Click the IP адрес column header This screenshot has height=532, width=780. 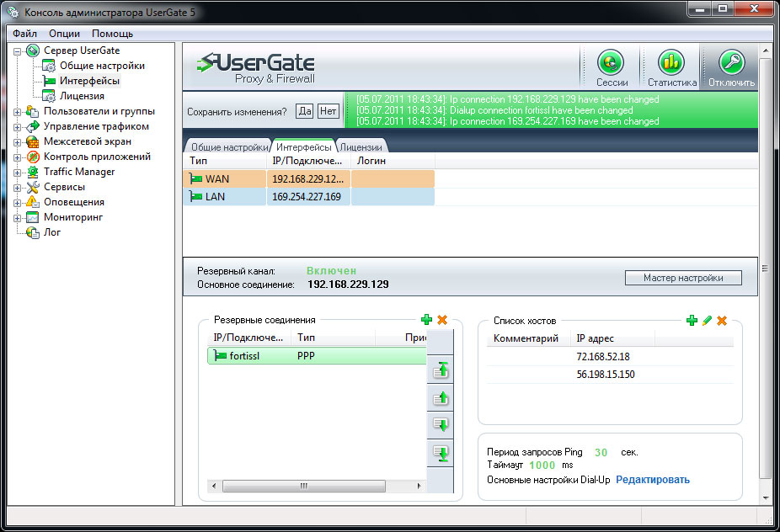tap(612, 338)
